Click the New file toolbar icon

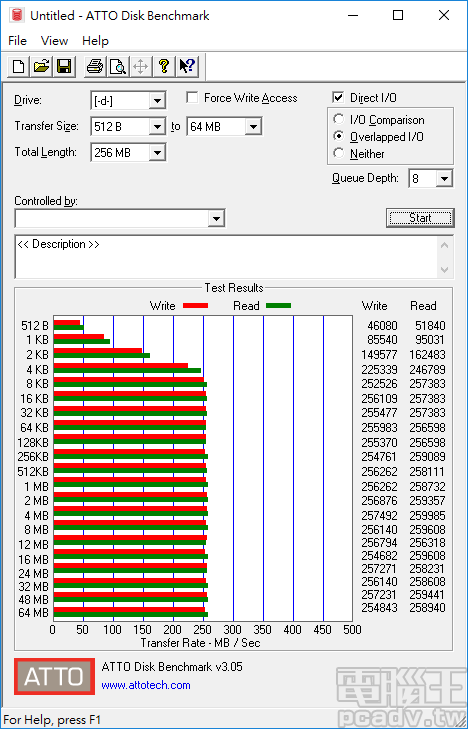point(19,66)
